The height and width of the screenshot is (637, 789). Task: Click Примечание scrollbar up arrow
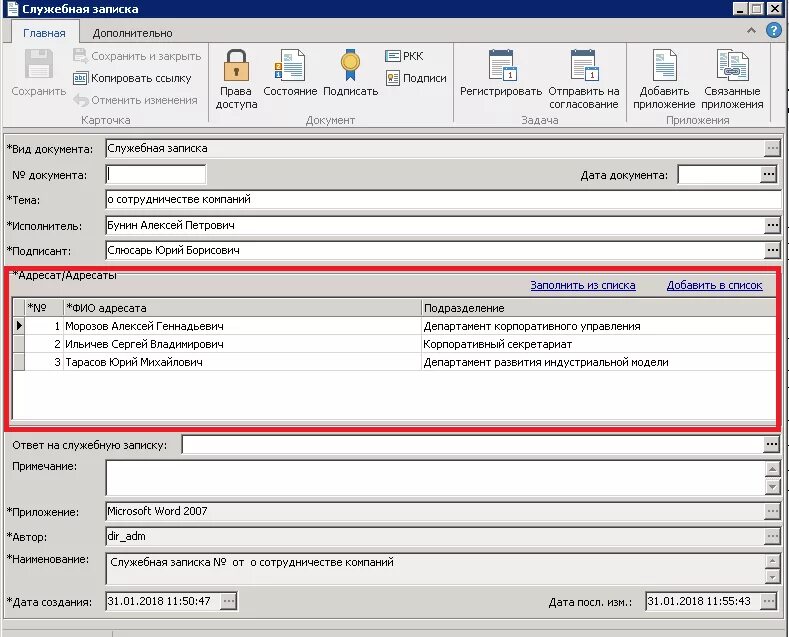(x=772, y=469)
